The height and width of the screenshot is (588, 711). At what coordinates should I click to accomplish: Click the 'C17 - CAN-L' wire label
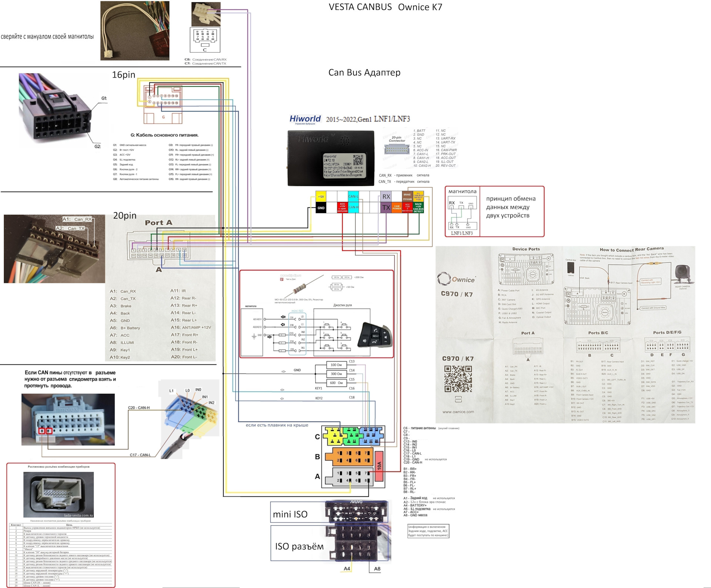(x=140, y=455)
